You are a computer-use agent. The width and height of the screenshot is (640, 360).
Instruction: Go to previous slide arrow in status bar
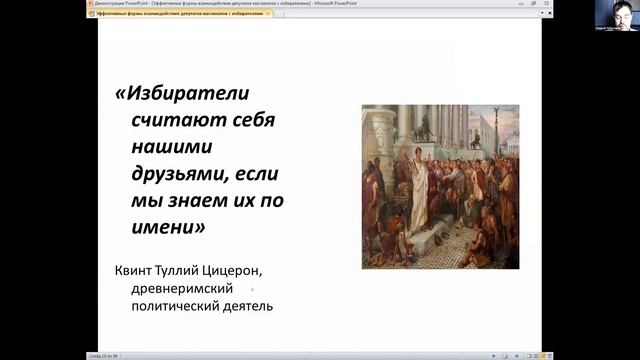(493, 356)
